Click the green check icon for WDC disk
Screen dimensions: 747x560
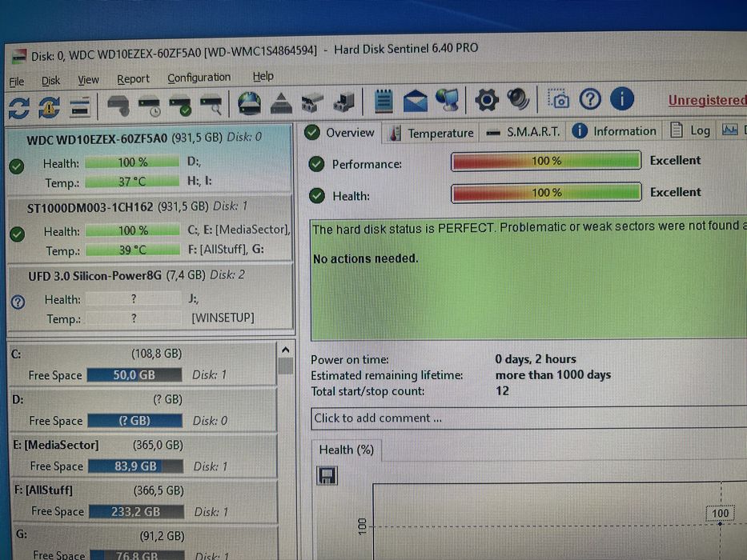pos(17,166)
